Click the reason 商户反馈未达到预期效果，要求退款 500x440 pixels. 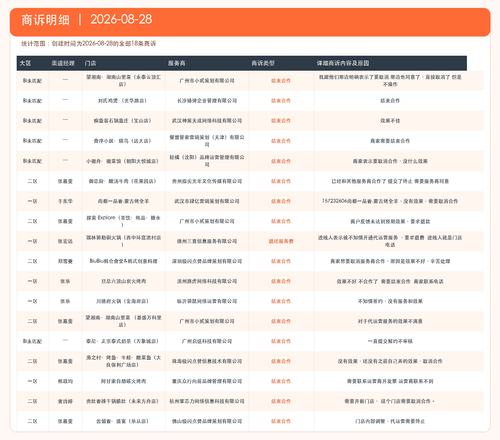(390, 221)
